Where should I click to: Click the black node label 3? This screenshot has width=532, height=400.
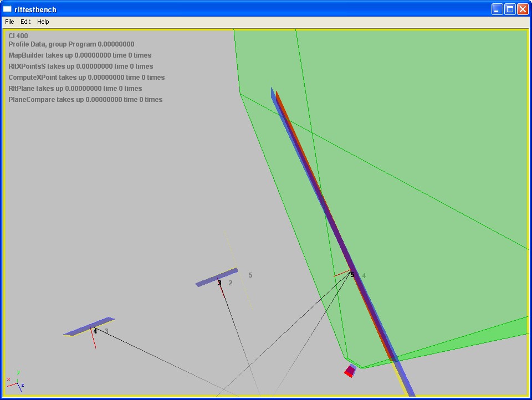point(219,283)
